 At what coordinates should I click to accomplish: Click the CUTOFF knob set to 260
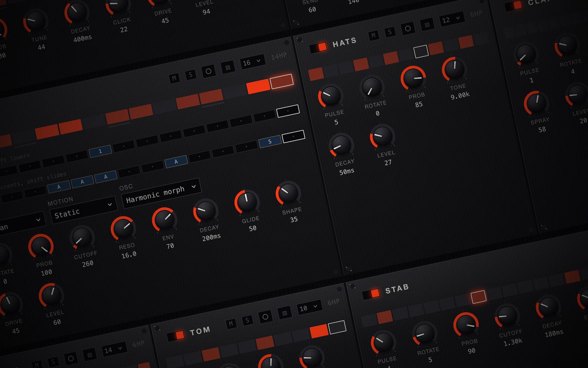click(x=82, y=238)
